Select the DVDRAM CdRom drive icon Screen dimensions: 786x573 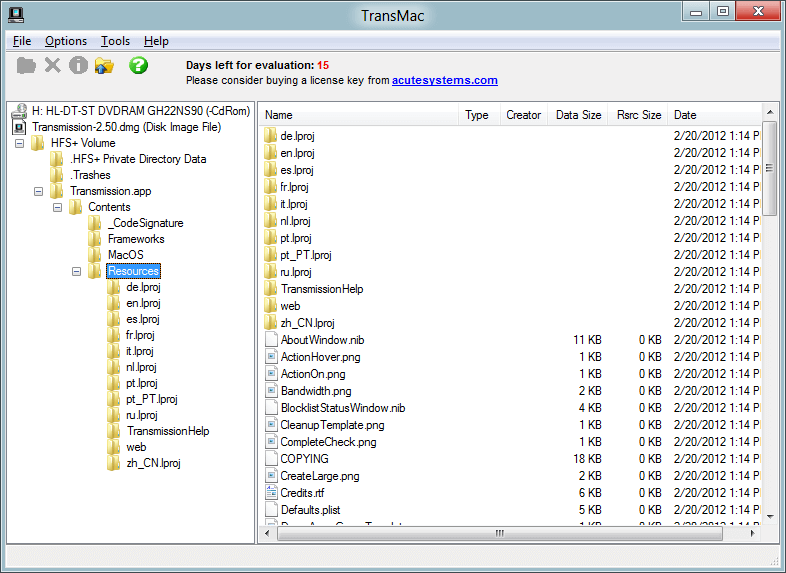tap(19, 111)
